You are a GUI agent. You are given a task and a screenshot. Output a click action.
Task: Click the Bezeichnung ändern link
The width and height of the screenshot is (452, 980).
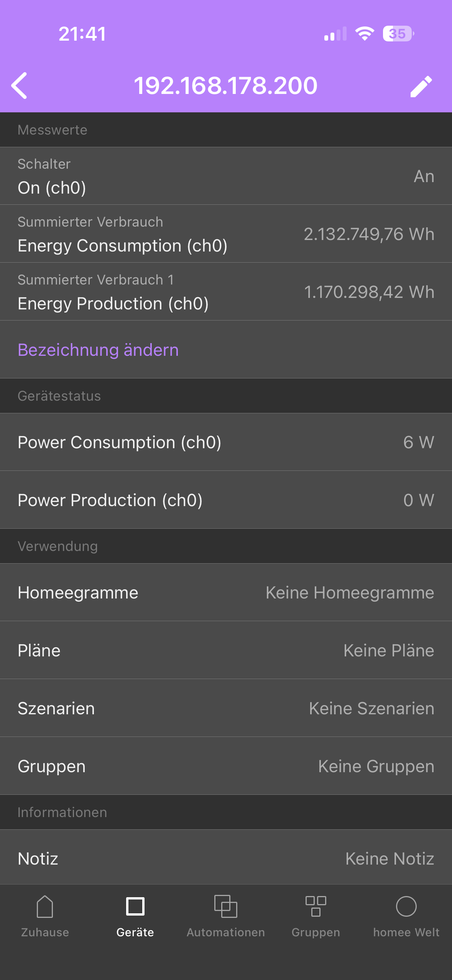click(98, 350)
